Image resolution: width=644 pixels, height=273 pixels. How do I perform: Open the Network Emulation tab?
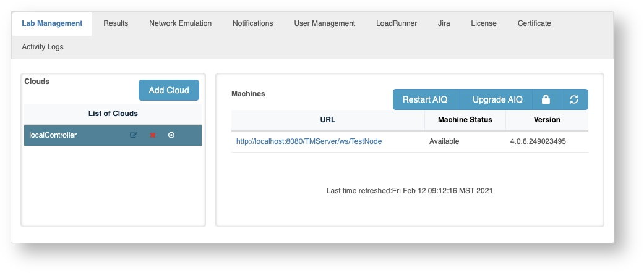point(180,23)
